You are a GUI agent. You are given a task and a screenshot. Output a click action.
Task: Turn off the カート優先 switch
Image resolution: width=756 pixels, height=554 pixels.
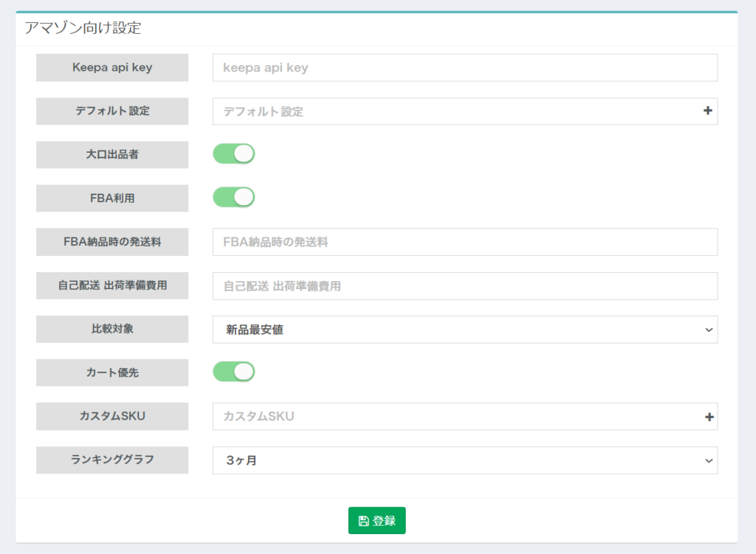tap(233, 372)
